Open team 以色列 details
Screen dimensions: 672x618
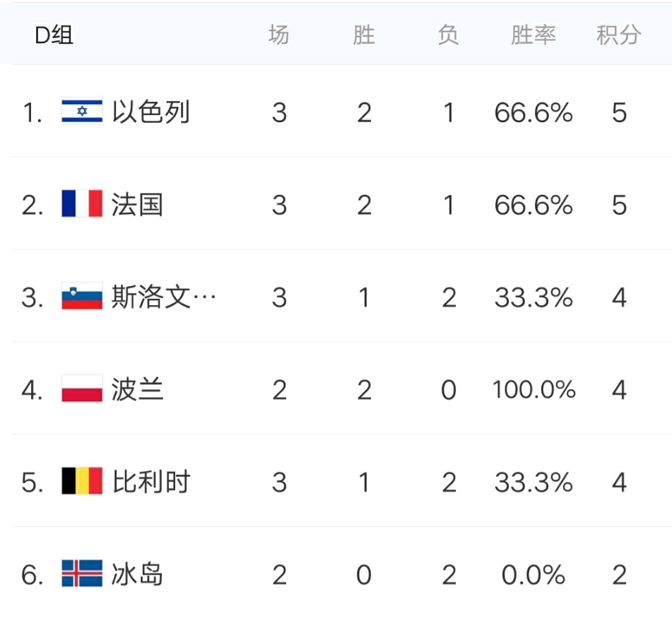(x=151, y=112)
